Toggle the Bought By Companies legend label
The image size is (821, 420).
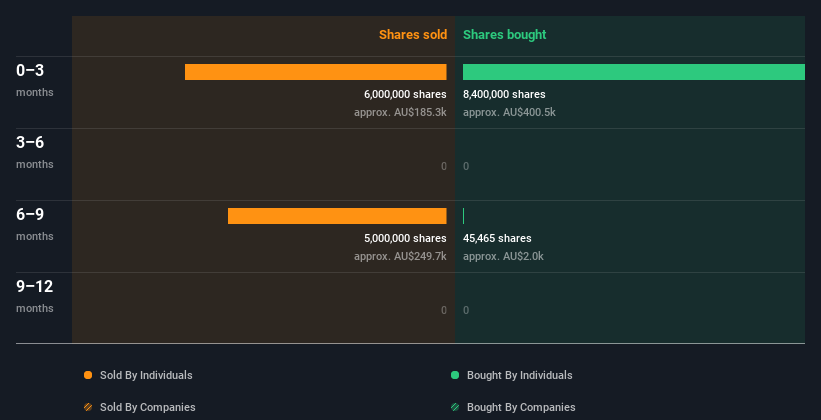pos(521,407)
